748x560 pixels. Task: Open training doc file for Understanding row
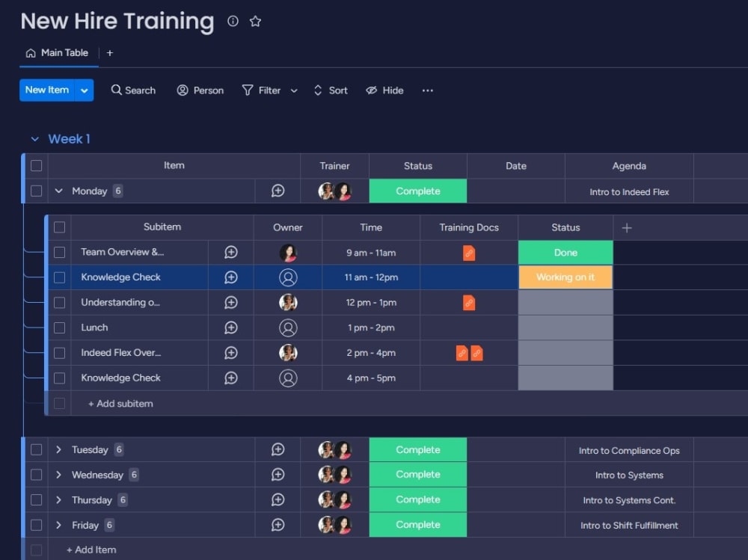[x=469, y=302]
